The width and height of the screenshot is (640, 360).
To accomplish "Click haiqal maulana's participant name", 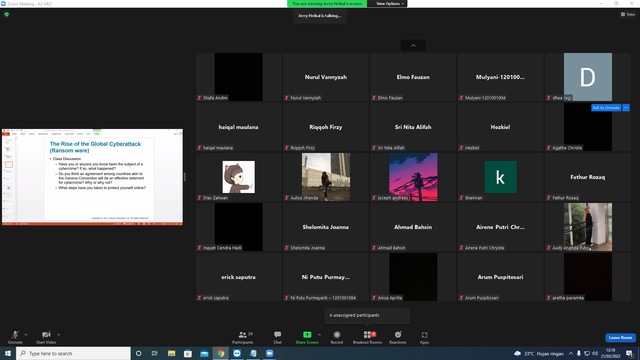I will [x=238, y=127].
